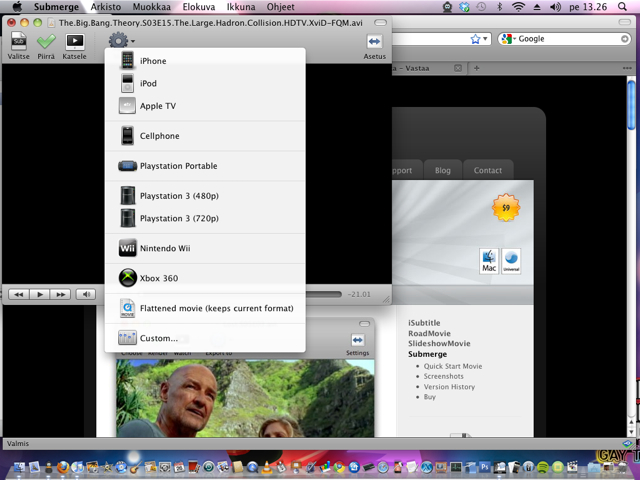Open Photoshop from the Dock
Screen dimensions: 640x480
484,467
